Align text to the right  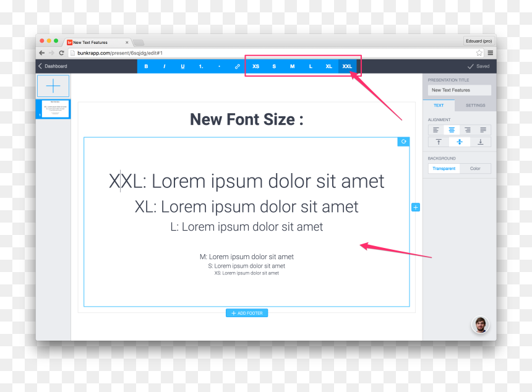tap(468, 130)
